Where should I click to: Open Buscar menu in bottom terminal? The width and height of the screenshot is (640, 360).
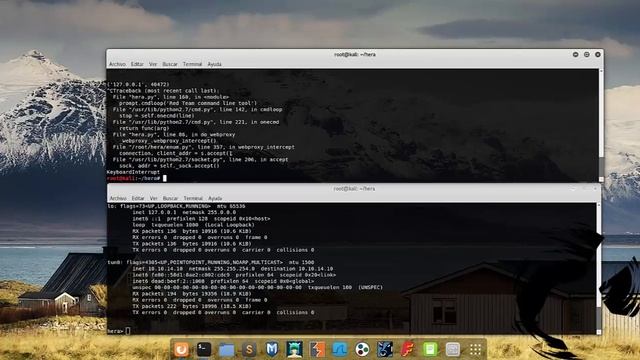pos(171,198)
